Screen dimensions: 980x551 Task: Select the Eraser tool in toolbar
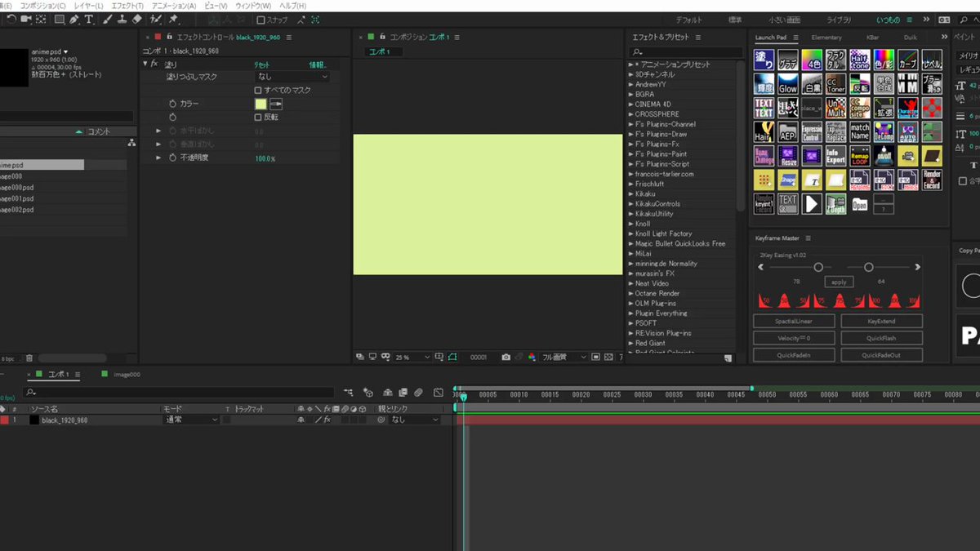coord(136,19)
